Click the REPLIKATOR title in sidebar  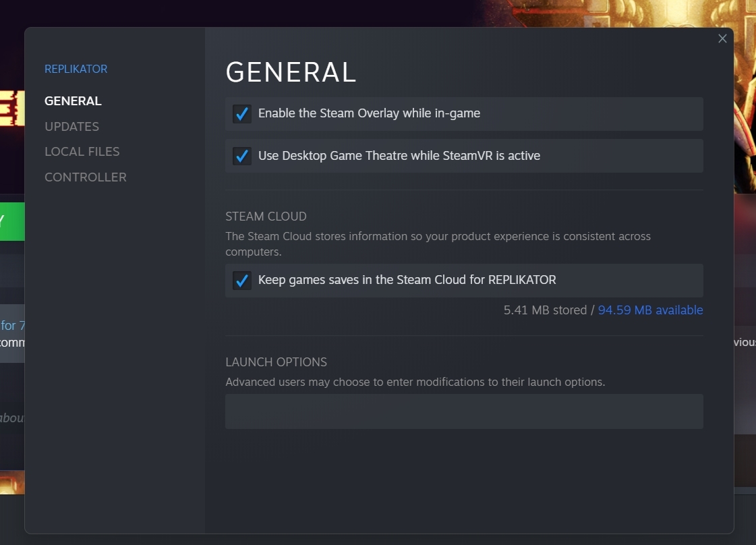coord(76,69)
